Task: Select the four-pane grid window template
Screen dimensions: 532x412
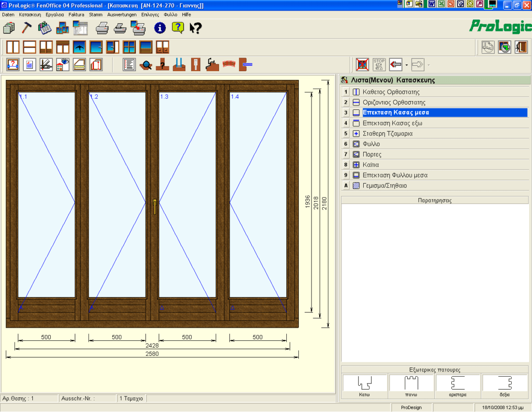Action: click(129, 47)
